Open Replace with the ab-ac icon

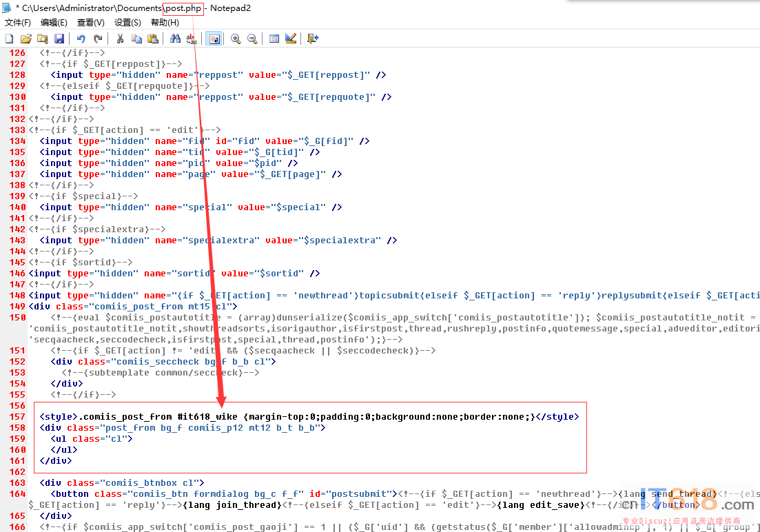point(192,39)
